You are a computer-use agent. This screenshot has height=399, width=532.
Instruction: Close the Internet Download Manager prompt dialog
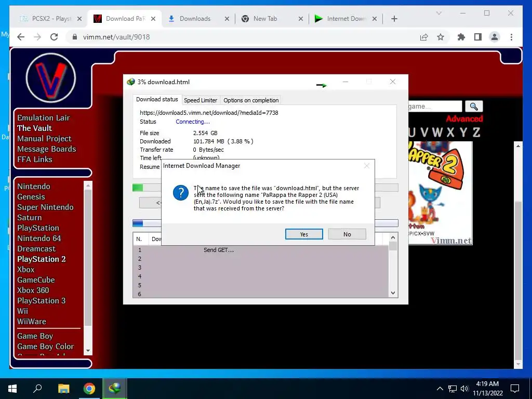pyautogui.click(x=366, y=166)
